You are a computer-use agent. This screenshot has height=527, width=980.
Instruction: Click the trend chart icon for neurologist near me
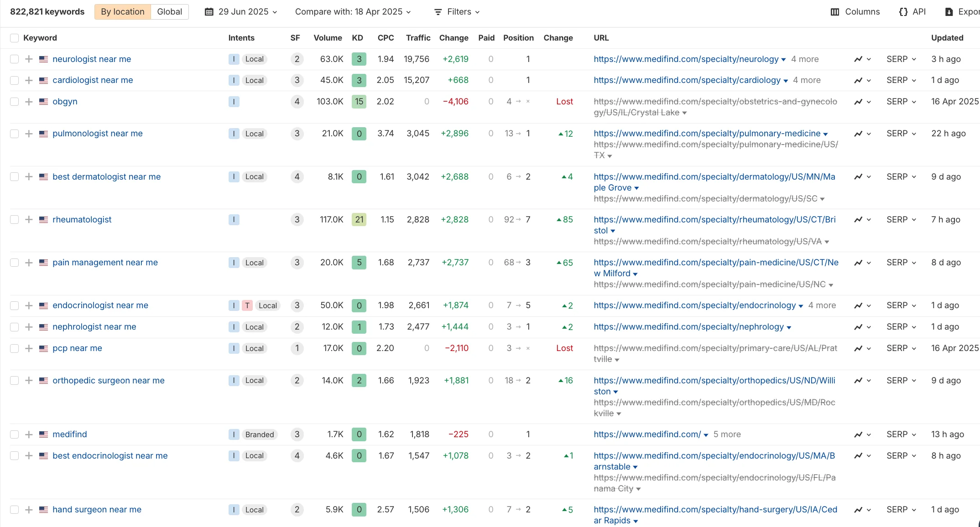click(x=859, y=59)
